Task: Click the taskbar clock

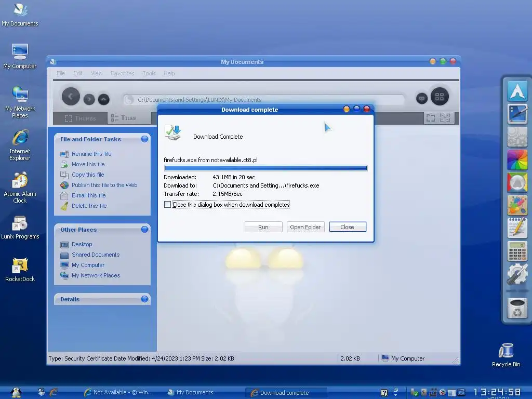Action: pos(497,393)
